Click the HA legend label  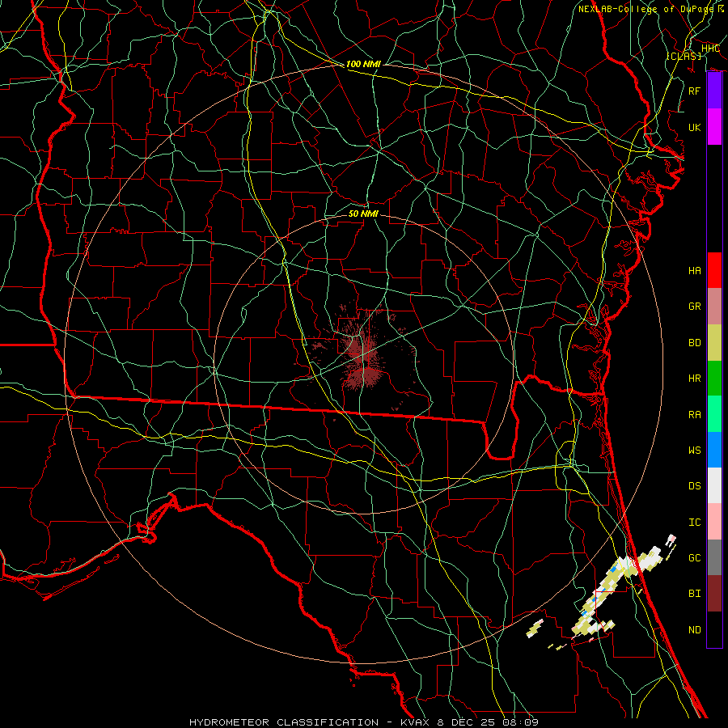pyautogui.click(x=694, y=271)
